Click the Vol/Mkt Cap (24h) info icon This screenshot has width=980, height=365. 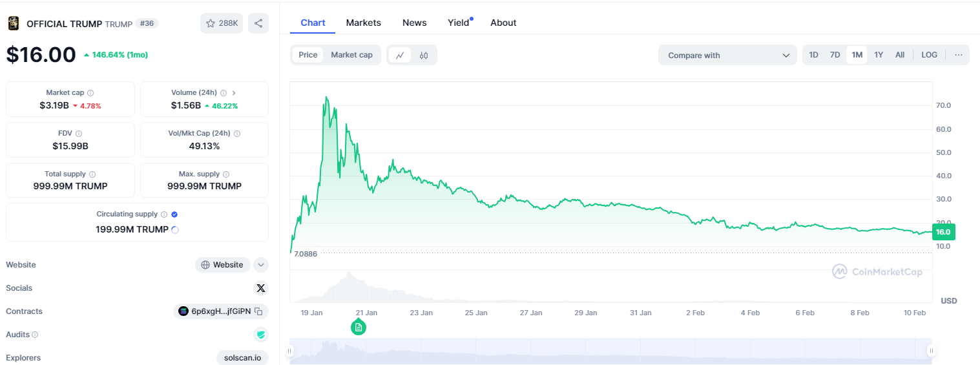pyautogui.click(x=237, y=134)
